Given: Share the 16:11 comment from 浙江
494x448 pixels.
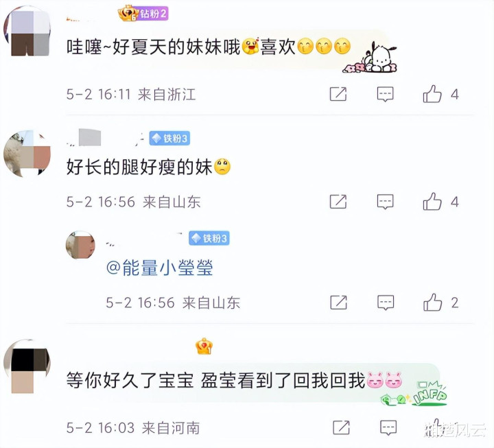Looking at the screenshot, I should [338, 94].
